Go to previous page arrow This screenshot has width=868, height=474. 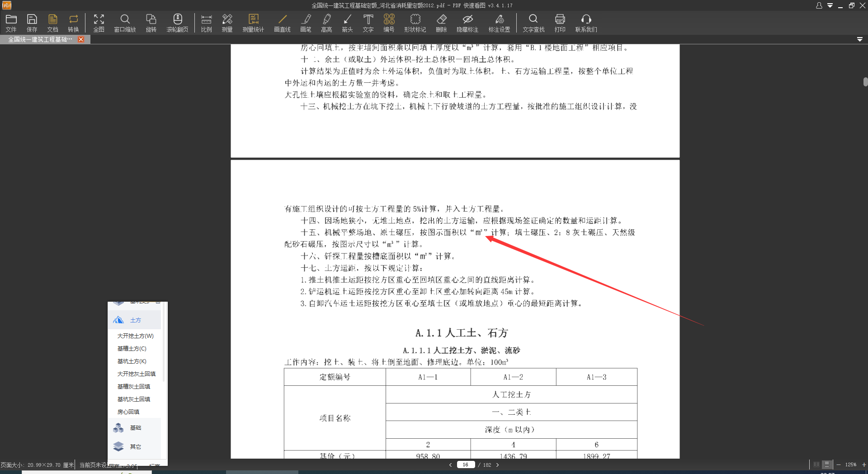point(450,465)
